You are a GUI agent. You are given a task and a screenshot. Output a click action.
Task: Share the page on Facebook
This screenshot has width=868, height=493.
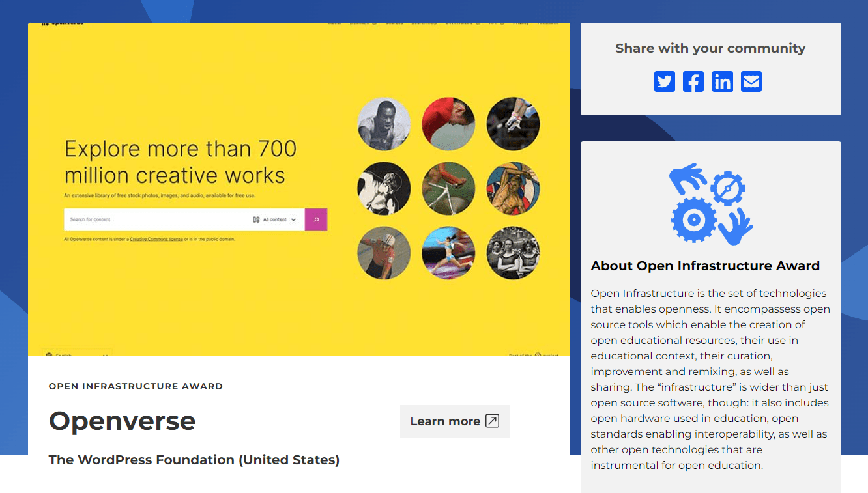pyautogui.click(x=693, y=81)
